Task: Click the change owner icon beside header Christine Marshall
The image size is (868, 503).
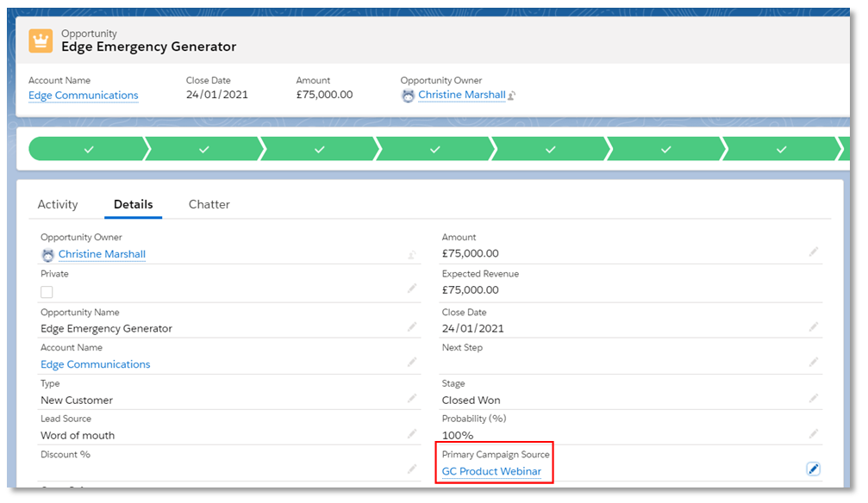Action: 512,96
